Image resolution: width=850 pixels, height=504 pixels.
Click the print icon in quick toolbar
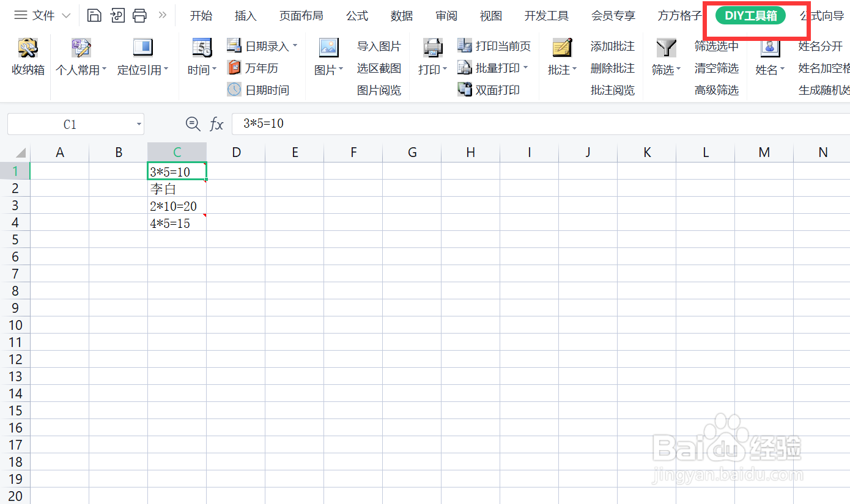coord(140,15)
